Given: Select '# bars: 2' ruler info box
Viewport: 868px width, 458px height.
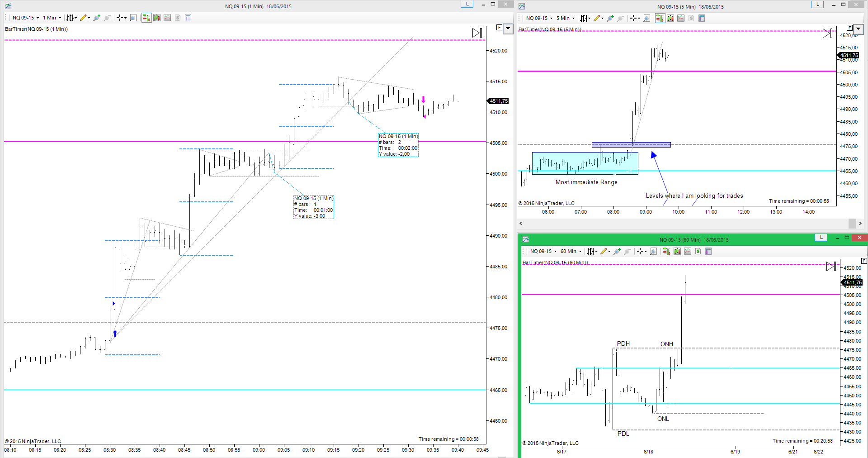Looking at the screenshot, I should point(398,145).
